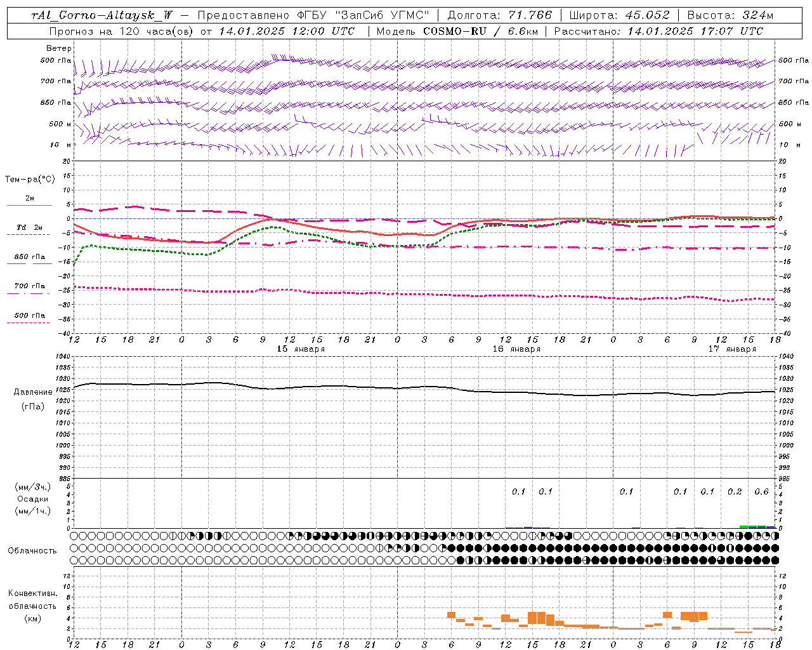Click the (мм/3ч.) precipitation unit label
Image resolution: width=812 pixels, height=650 pixels.
(x=33, y=487)
